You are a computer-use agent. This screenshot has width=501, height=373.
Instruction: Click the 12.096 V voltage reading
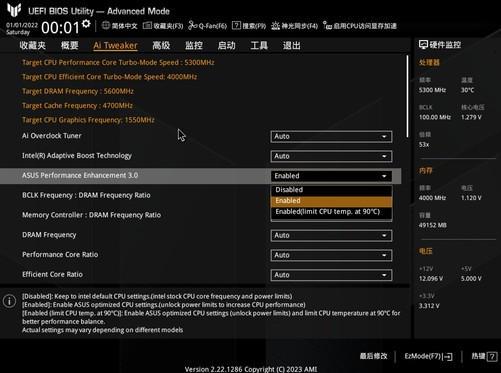431,279
